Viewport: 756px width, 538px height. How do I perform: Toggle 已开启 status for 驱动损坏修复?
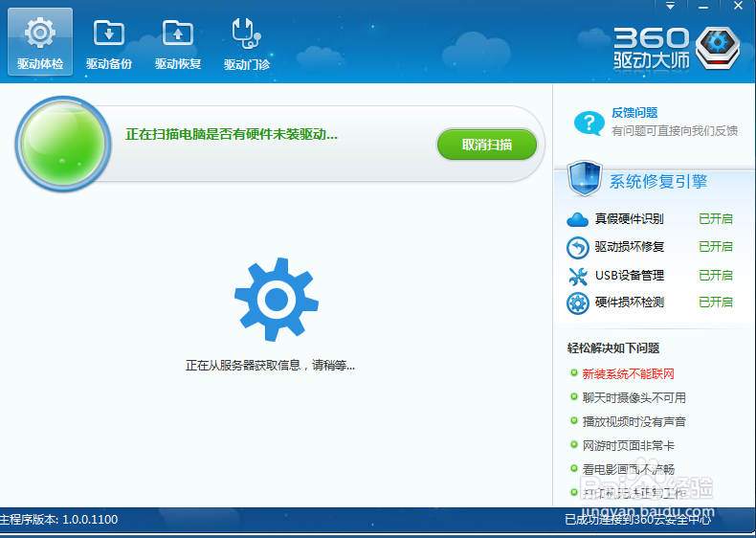pyautogui.click(x=716, y=247)
